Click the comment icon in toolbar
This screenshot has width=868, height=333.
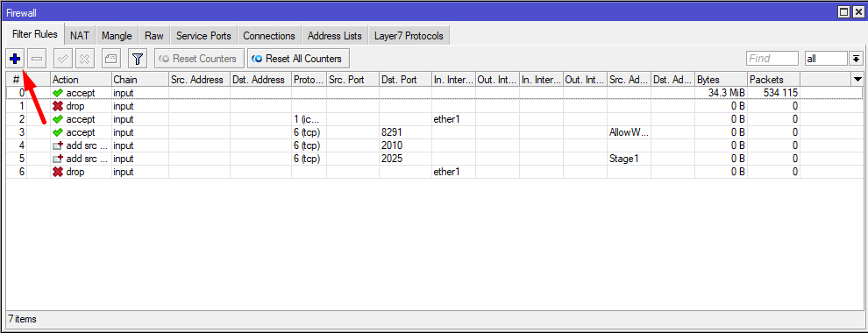pos(111,58)
